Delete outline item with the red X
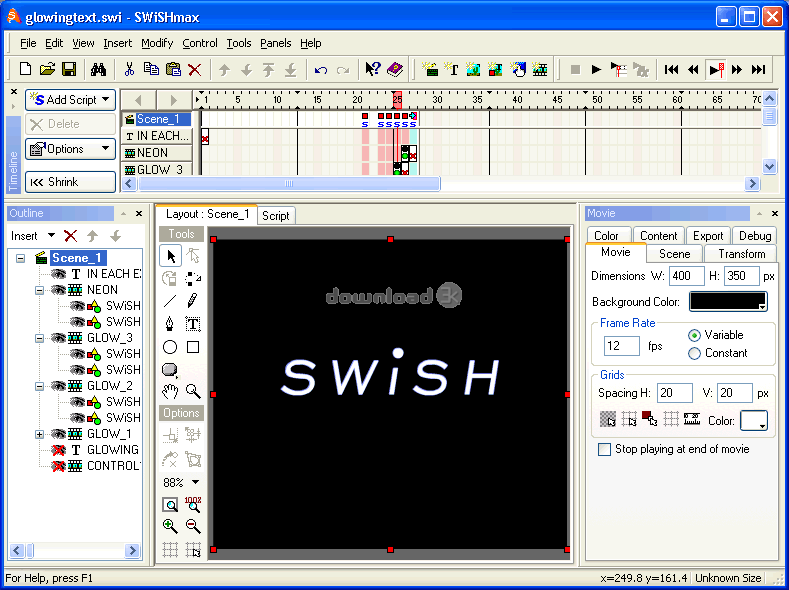This screenshot has height=590, width=789. [x=70, y=235]
